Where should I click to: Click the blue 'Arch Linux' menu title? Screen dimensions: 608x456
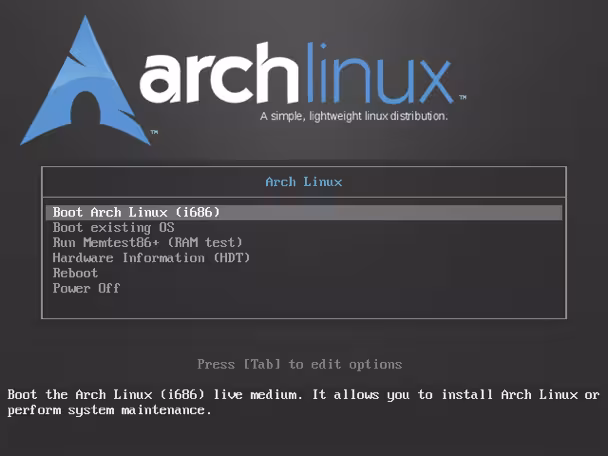[304, 182]
